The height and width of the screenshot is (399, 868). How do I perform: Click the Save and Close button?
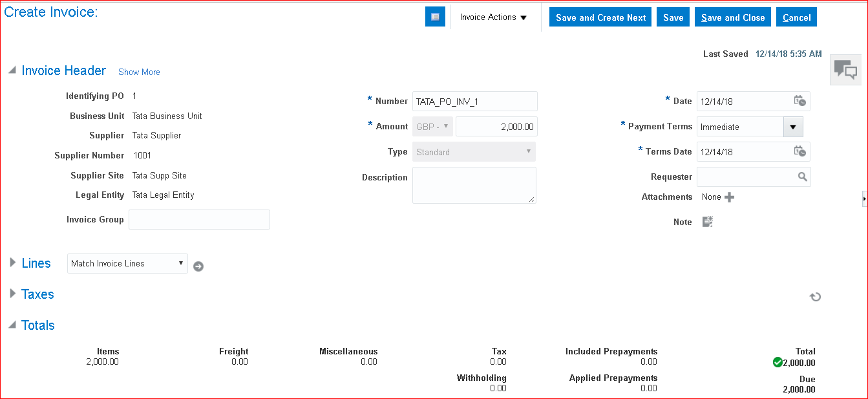pos(733,17)
